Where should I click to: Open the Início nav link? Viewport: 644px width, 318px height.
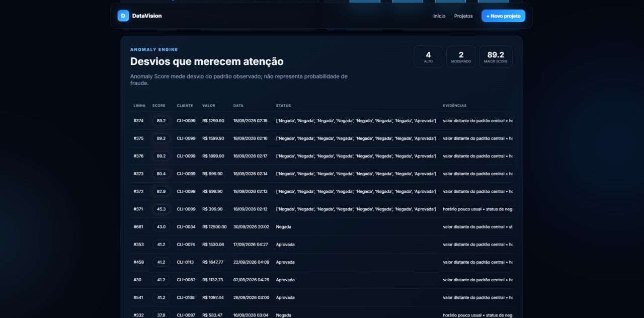point(439,16)
